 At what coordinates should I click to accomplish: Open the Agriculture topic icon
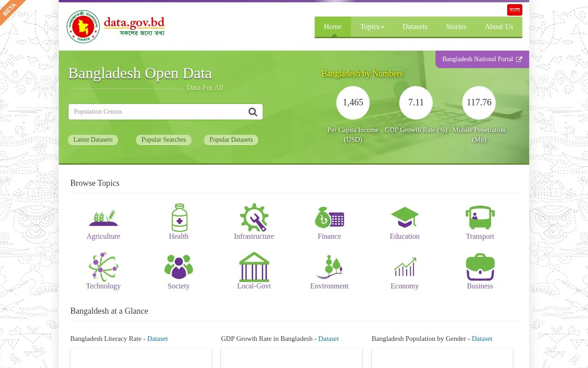[103, 218]
